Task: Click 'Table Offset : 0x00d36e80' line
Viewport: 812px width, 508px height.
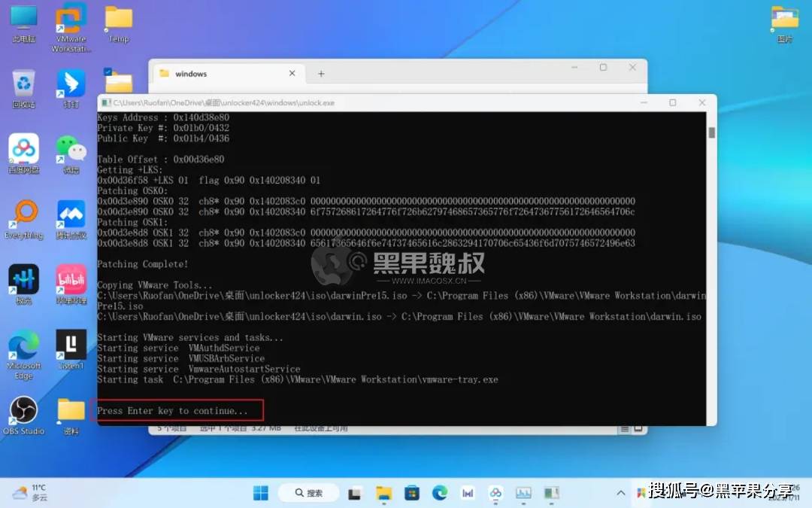Action: (x=161, y=159)
